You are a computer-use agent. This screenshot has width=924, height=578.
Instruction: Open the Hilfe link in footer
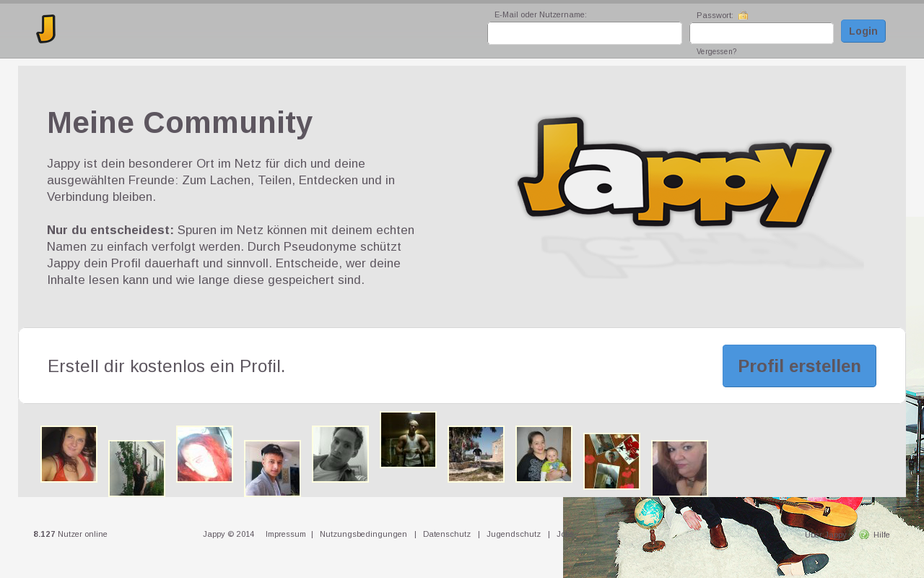(x=881, y=535)
